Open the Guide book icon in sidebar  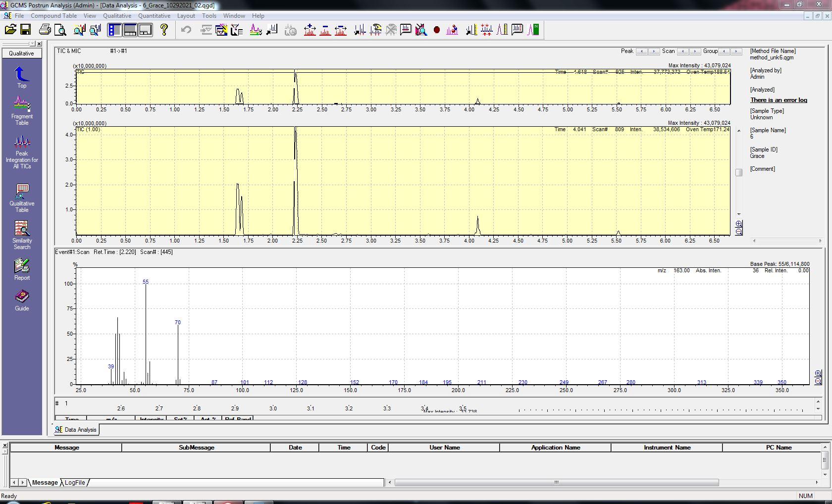click(x=22, y=300)
